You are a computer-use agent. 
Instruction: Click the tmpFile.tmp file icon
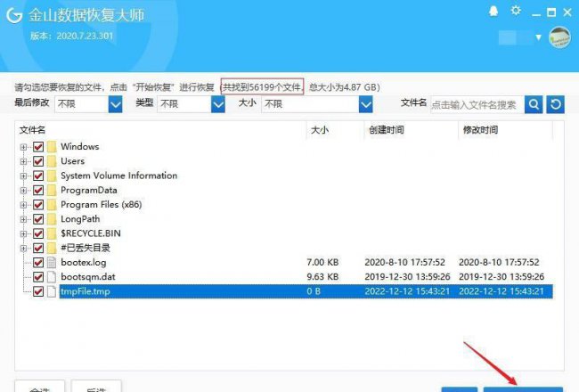point(52,291)
